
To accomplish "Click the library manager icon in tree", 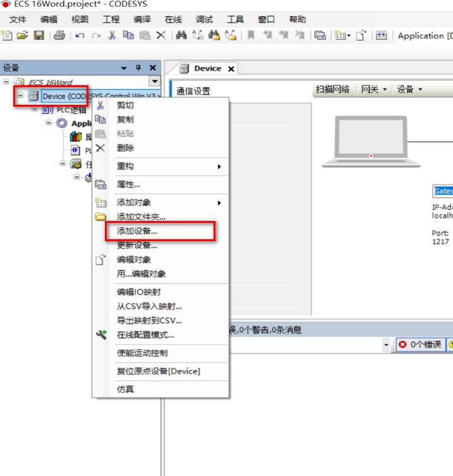I will pos(76,137).
